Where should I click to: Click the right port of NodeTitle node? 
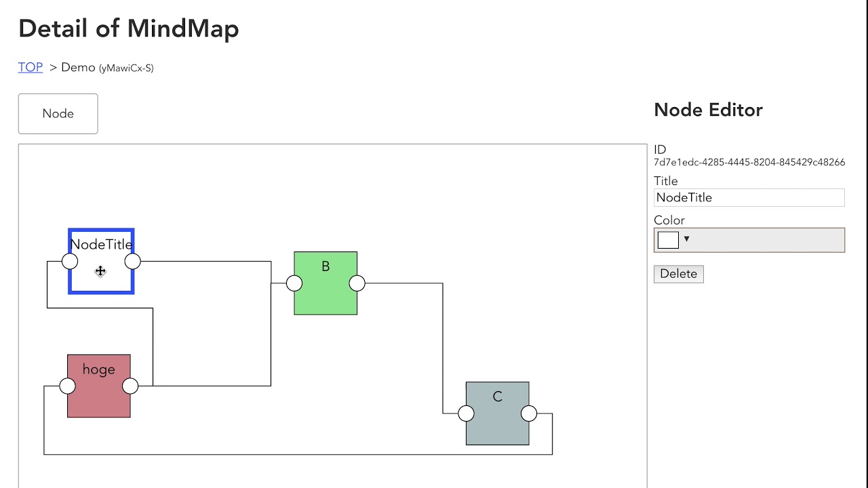[x=133, y=261]
